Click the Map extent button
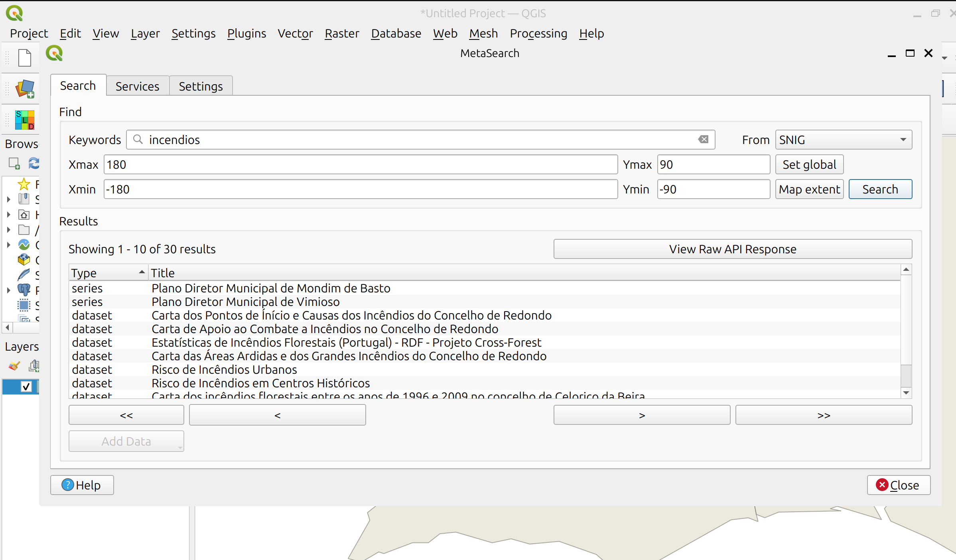The image size is (956, 560). tap(809, 189)
